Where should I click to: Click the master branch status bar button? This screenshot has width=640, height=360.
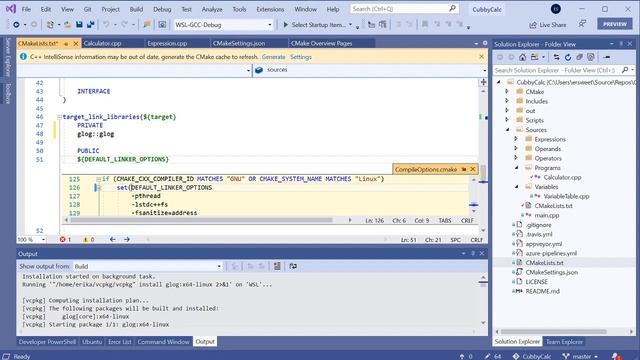click(580, 356)
